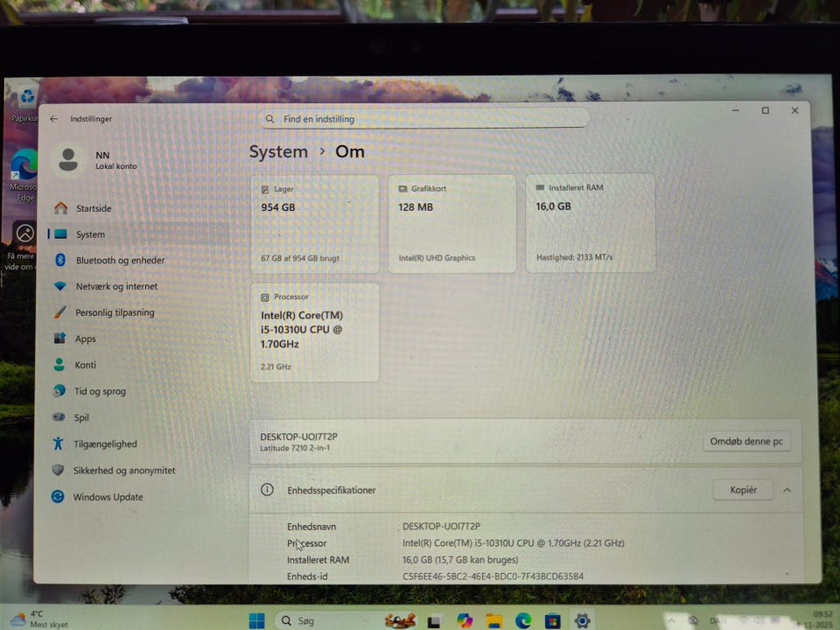Open Microsoft Store from the taskbar

click(552, 621)
